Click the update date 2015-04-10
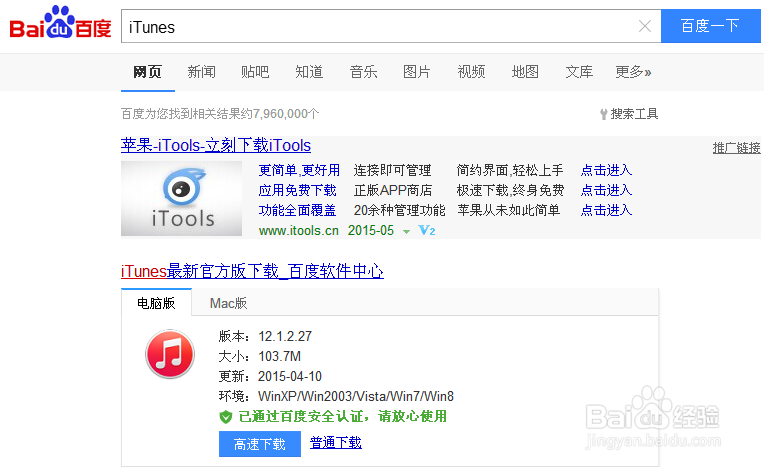Screen dimensions: 764x467 (290, 376)
